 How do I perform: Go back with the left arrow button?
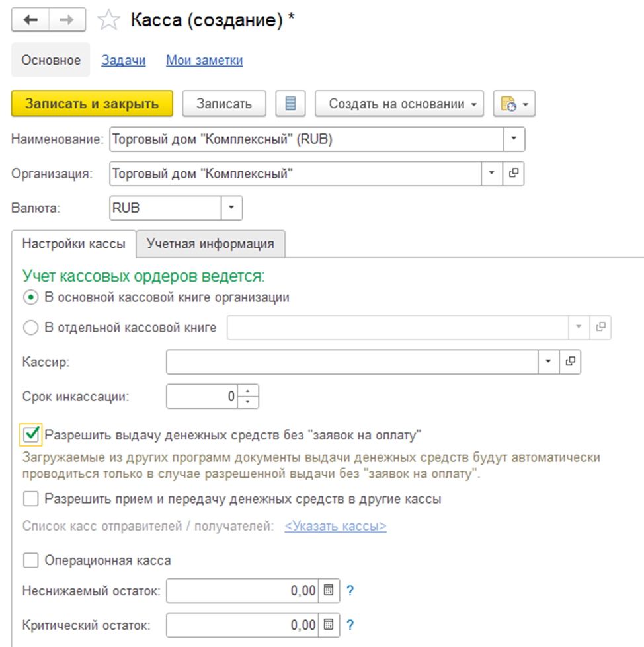30,19
